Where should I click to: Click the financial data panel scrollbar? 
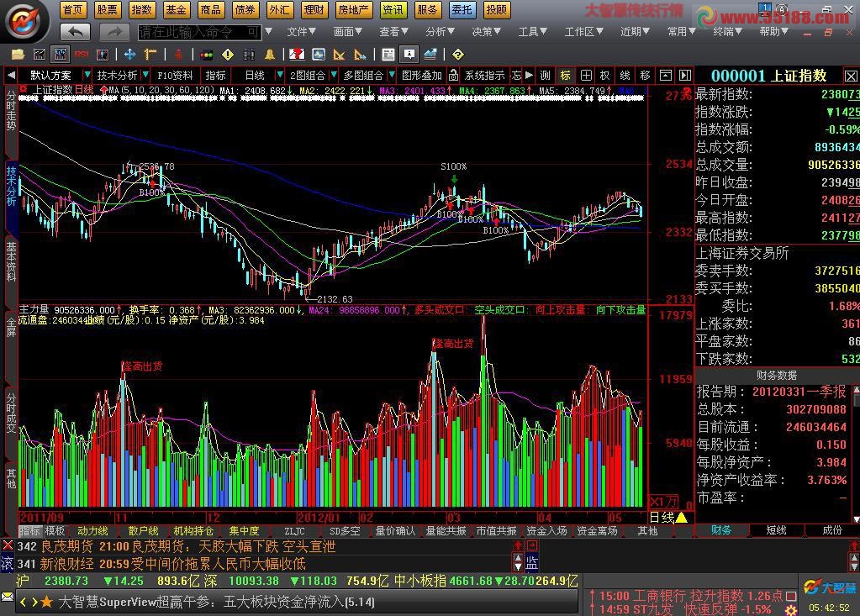pyautogui.click(x=856, y=453)
